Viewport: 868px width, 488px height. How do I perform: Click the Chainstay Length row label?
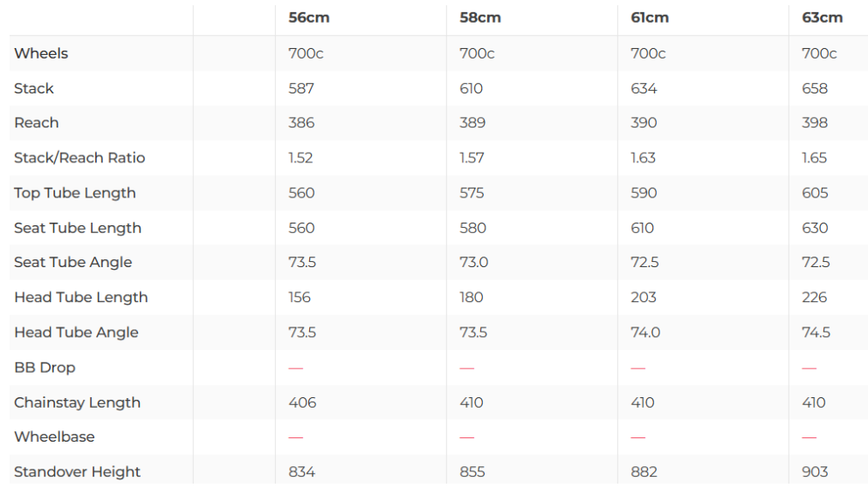point(77,402)
